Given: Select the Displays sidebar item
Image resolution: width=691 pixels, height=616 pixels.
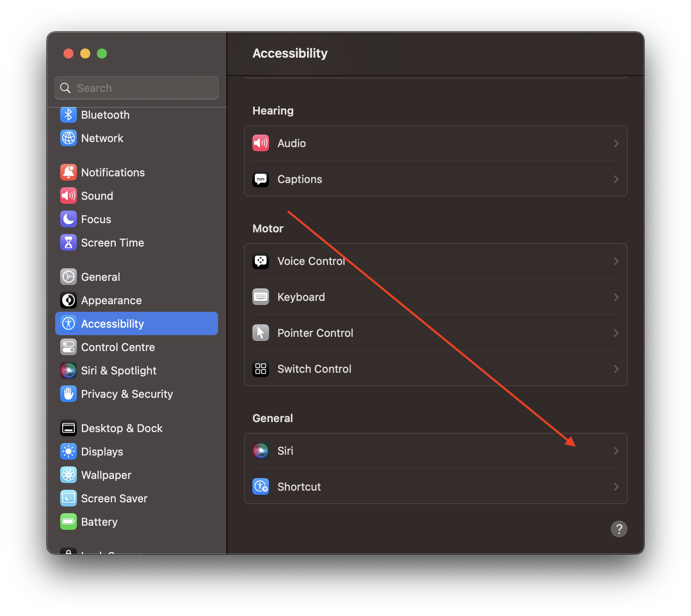Looking at the screenshot, I should 102,451.
